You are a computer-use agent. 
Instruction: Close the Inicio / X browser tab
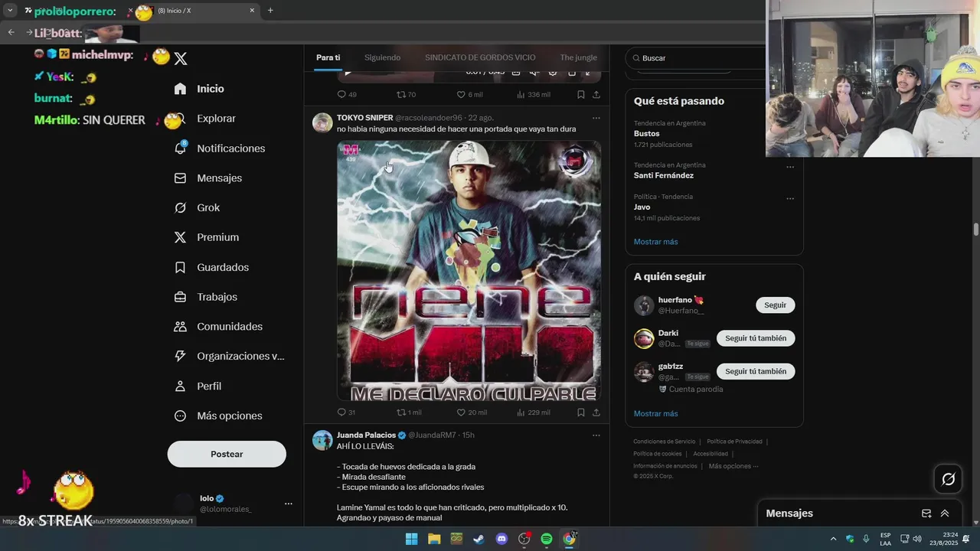(252, 11)
